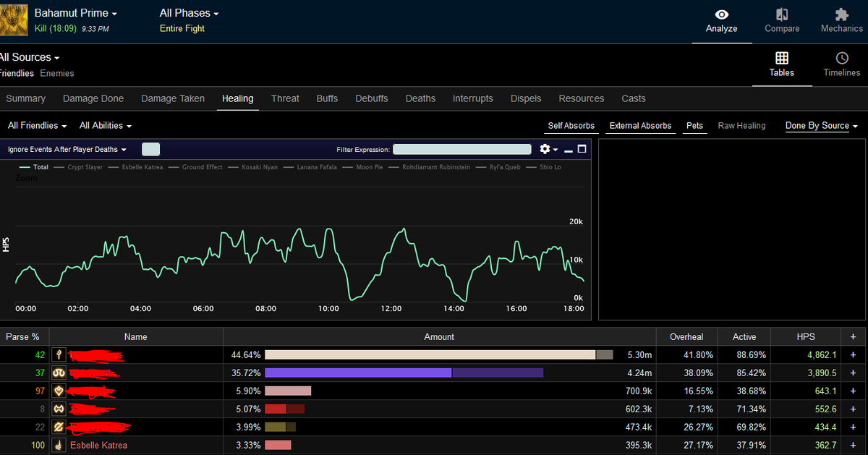
Task: Open the Done By Source dropdown
Action: click(x=822, y=126)
